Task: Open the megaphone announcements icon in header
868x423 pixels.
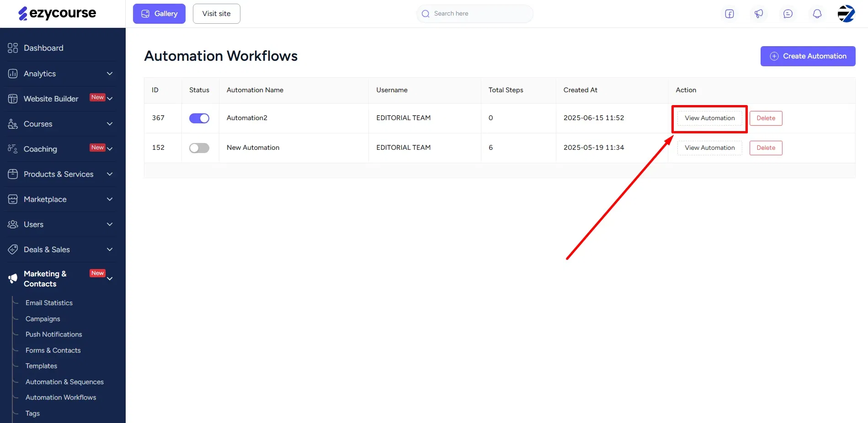Action: point(759,14)
